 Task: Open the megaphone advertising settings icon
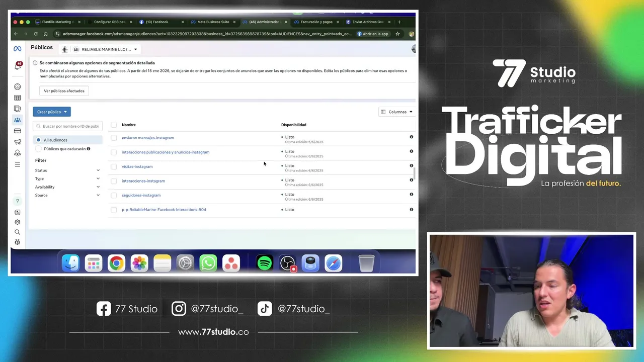coord(17,142)
